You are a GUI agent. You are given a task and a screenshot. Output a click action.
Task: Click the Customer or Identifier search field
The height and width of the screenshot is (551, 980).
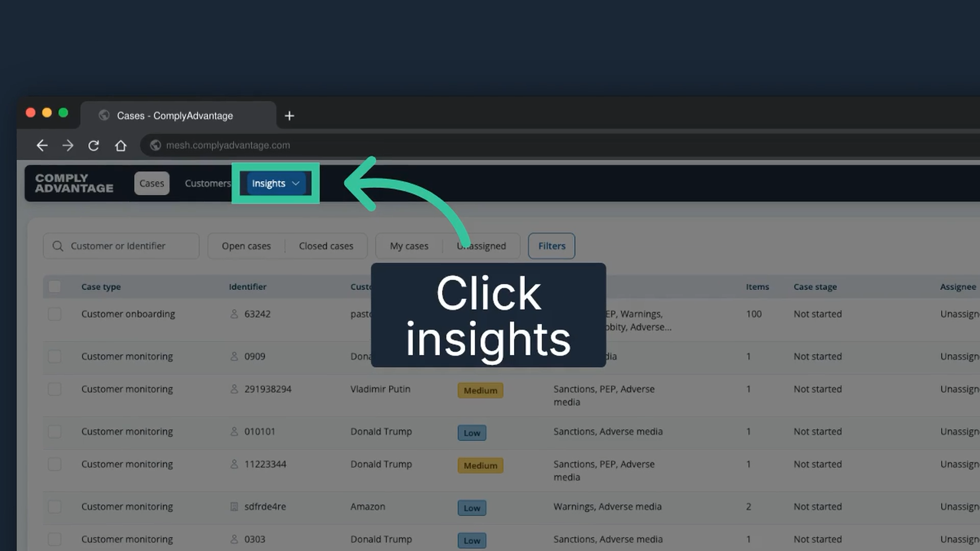[x=121, y=246]
